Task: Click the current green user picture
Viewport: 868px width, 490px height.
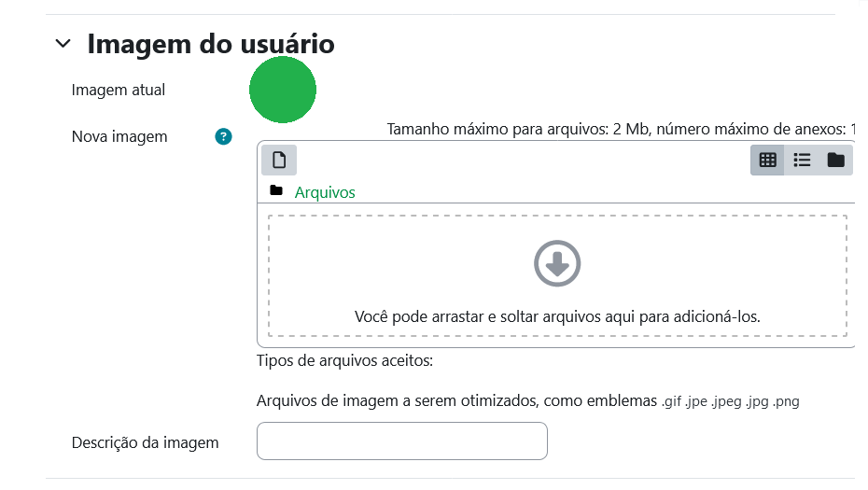Action: (x=283, y=90)
